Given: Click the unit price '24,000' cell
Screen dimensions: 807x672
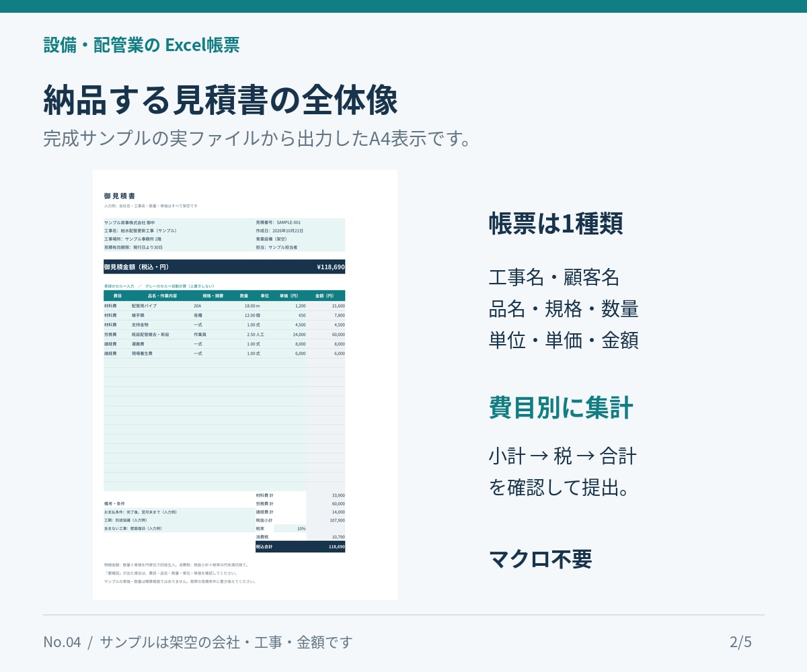Looking at the screenshot, I should (x=299, y=334).
